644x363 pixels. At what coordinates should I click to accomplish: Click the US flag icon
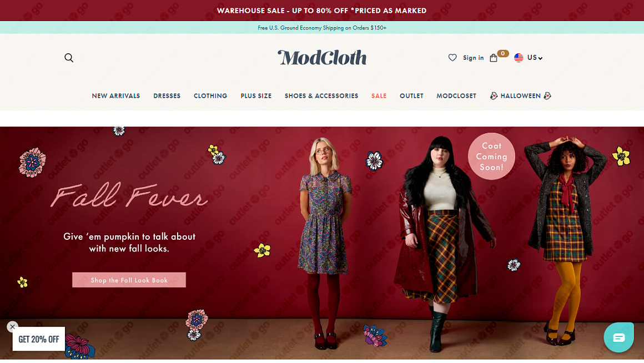point(519,58)
